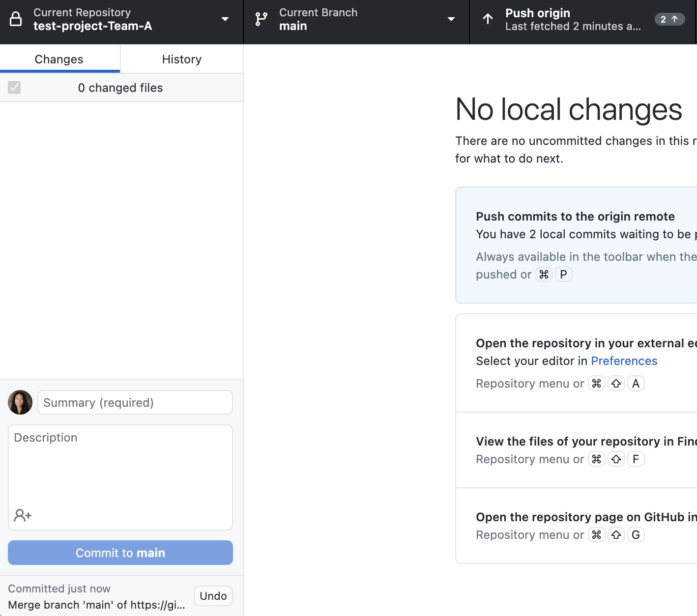Click the 2 commits ahead badge
This screenshot has width=697, height=616.
pyautogui.click(x=669, y=19)
